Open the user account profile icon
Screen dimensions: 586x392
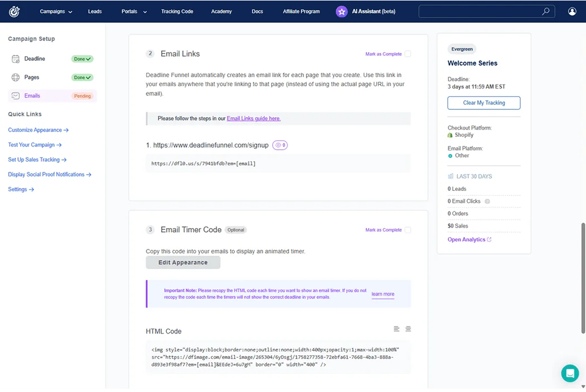coord(572,12)
